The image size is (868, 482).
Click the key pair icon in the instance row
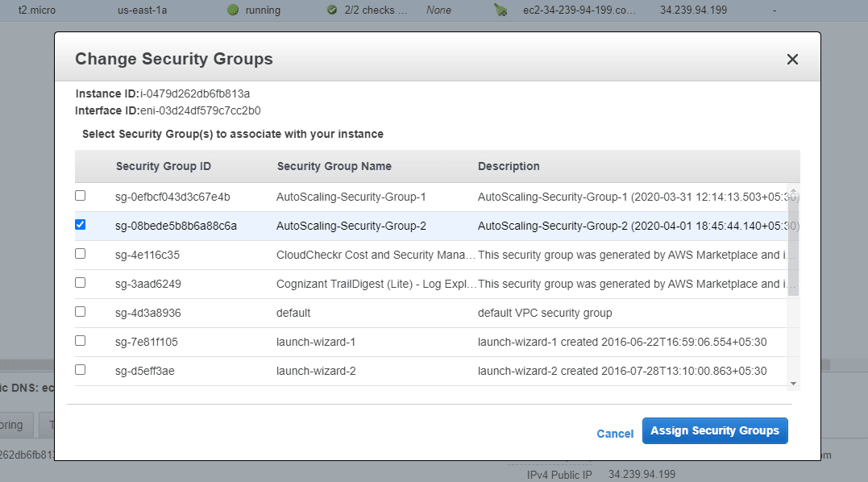[500, 10]
